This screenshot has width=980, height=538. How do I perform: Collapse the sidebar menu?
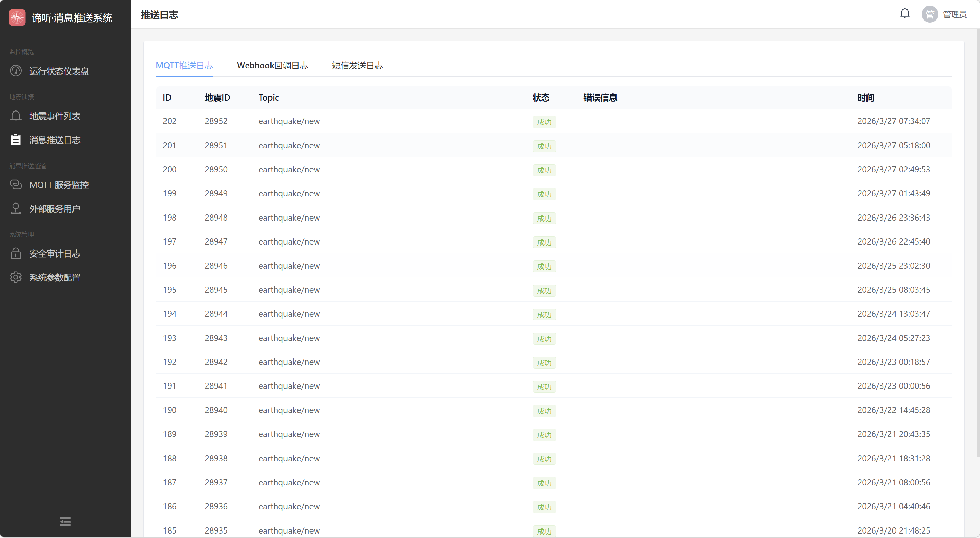point(65,521)
